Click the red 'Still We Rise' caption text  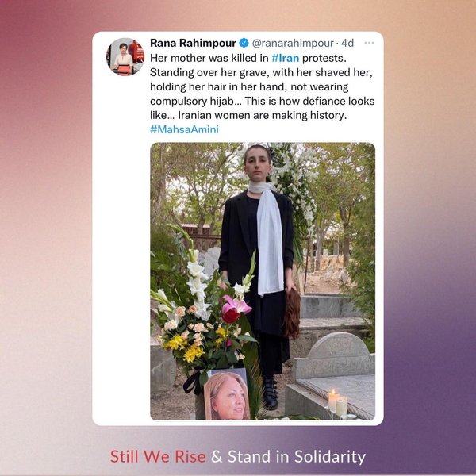(158, 456)
